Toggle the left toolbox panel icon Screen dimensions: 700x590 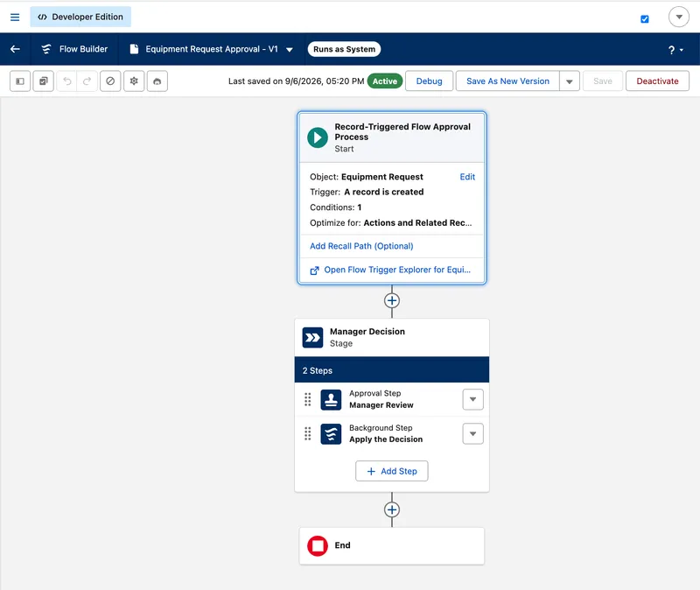point(20,81)
